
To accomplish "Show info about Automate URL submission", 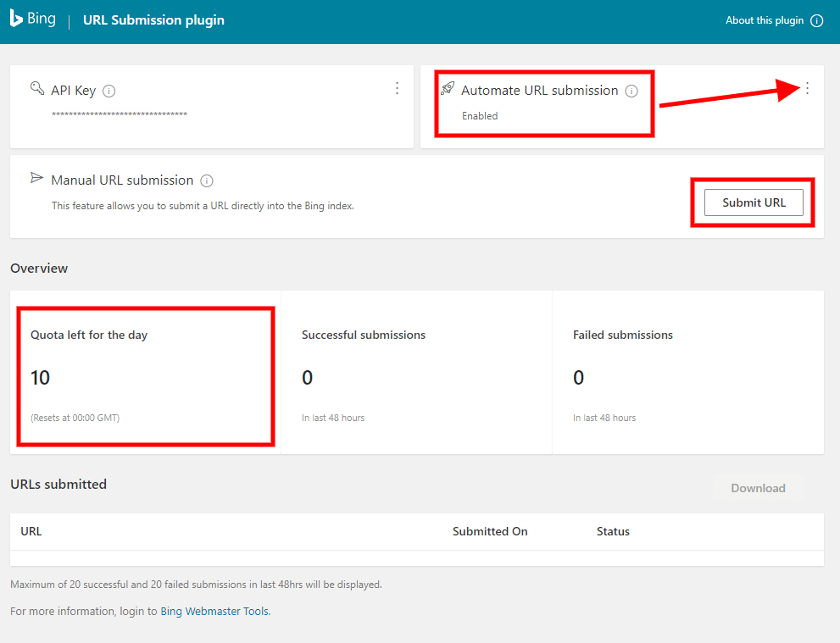I will point(631,91).
